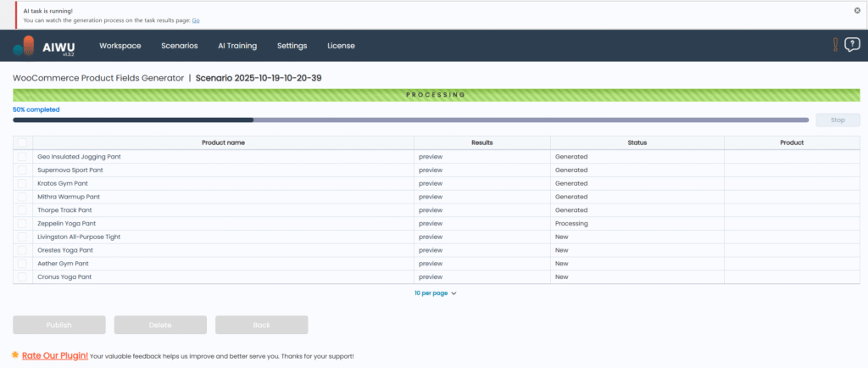The height and width of the screenshot is (368, 868).
Task: Select the Cronus Yoga Pant name
Action: click(x=64, y=276)
